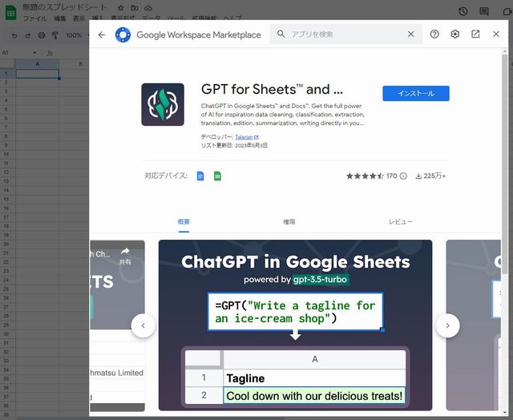Click the Redo icon in Sheets toolbar
The image size is (513, 420).
point(28,35)
